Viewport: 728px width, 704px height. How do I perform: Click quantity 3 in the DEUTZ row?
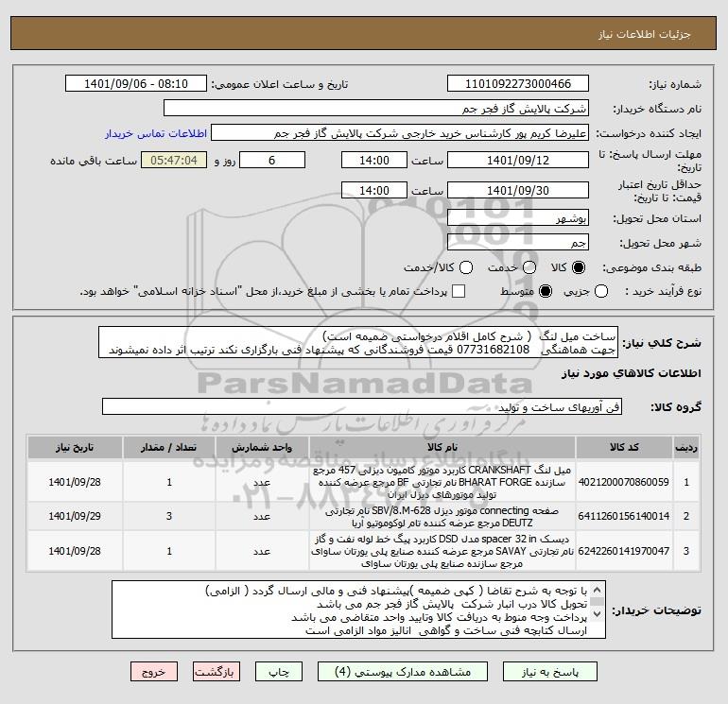coord(169,516)
